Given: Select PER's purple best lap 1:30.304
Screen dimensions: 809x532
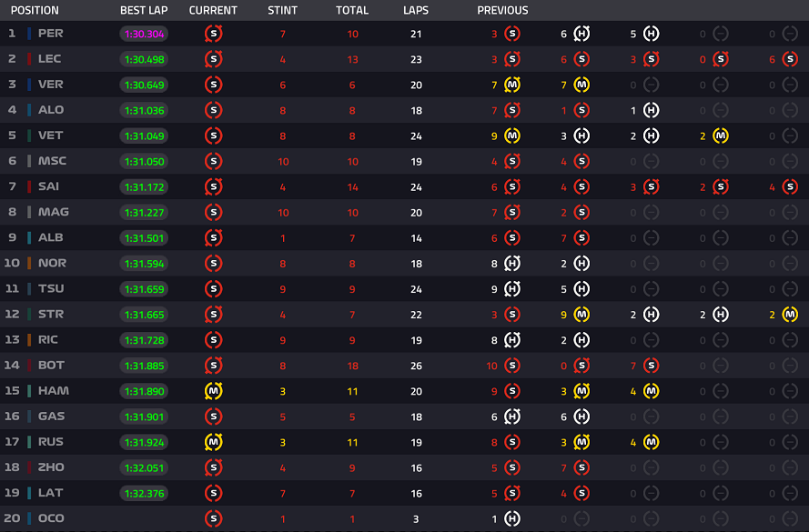Looking at the screenshot, I should tap(144, 34).
